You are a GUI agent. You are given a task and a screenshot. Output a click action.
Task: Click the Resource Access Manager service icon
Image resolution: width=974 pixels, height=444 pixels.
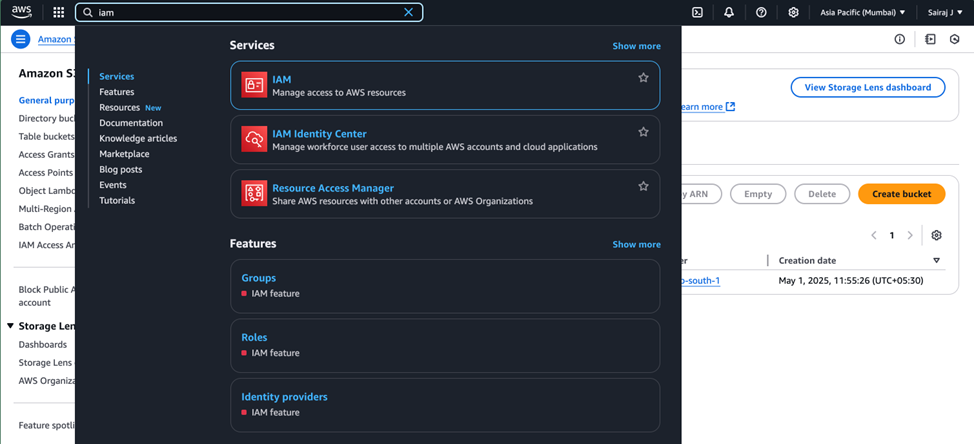(x=254, y=194)
